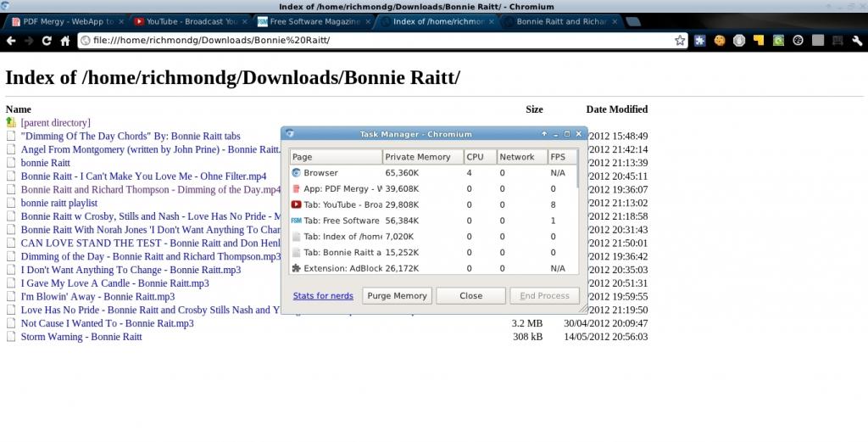868x442 pixels.
Task: Open Angel From Montgomery file link
Action: coord(151,149)
